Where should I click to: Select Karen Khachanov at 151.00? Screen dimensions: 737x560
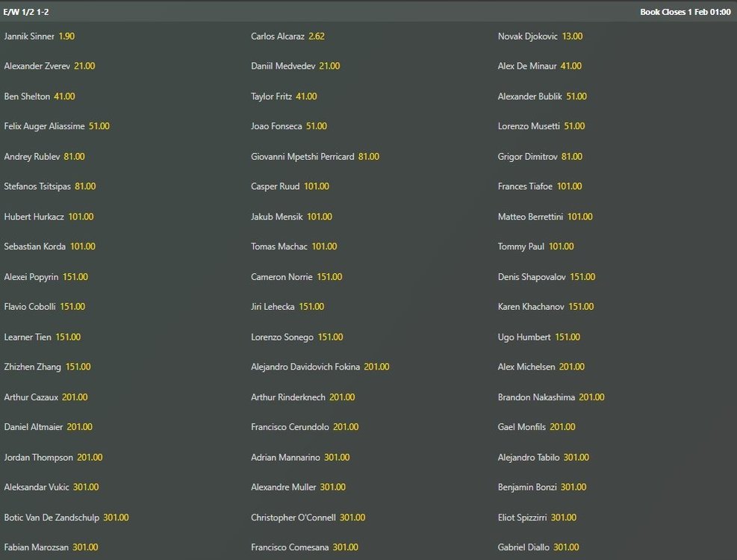(581, 307)
